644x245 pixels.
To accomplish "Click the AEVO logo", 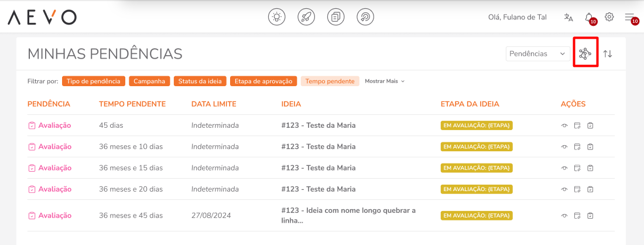I will 42,17.
